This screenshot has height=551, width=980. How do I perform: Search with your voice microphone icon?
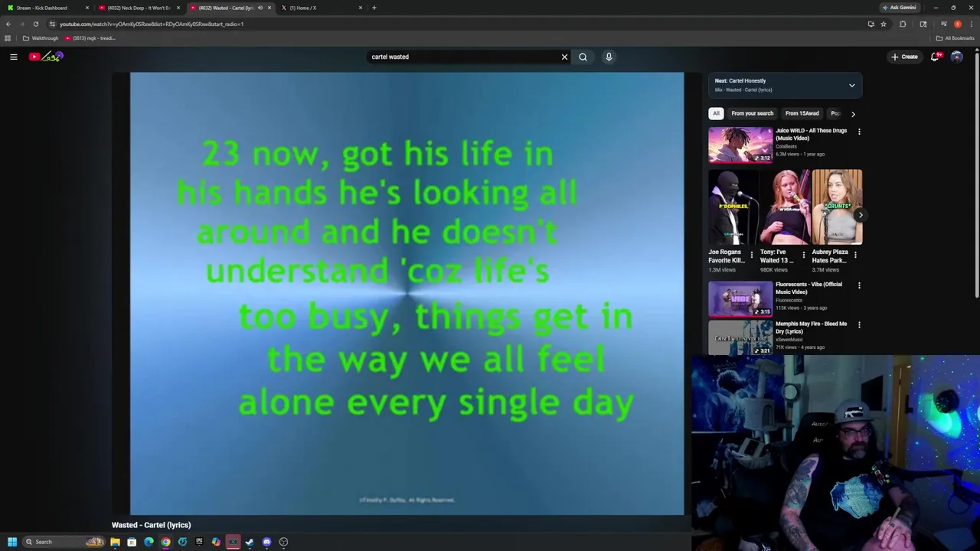coord(609,57)
